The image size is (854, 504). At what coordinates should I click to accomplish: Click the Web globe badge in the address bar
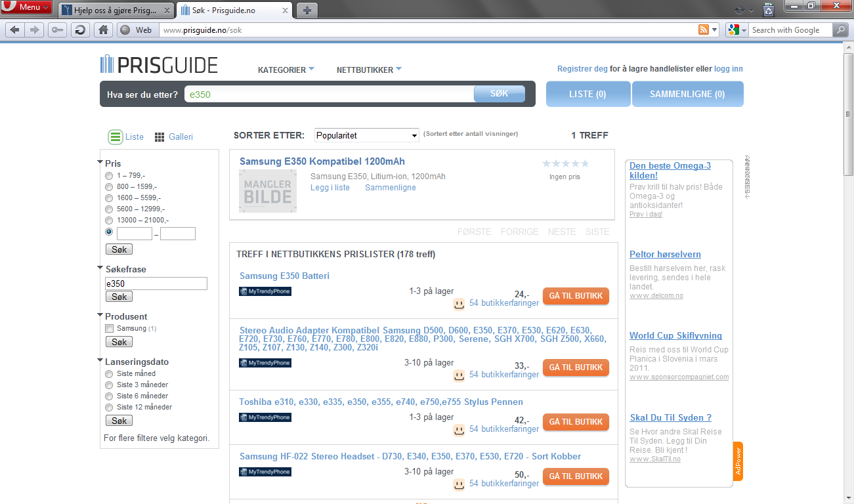137,30
